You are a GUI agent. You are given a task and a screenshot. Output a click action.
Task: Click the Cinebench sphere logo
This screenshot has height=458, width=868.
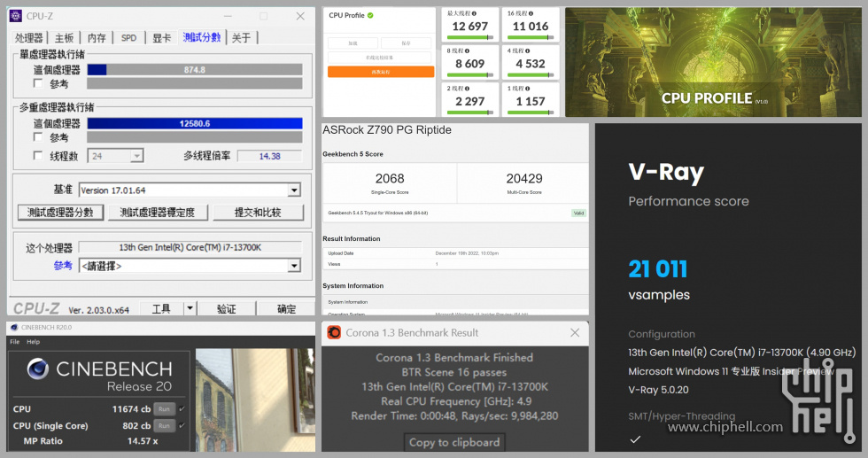[37, 369]
